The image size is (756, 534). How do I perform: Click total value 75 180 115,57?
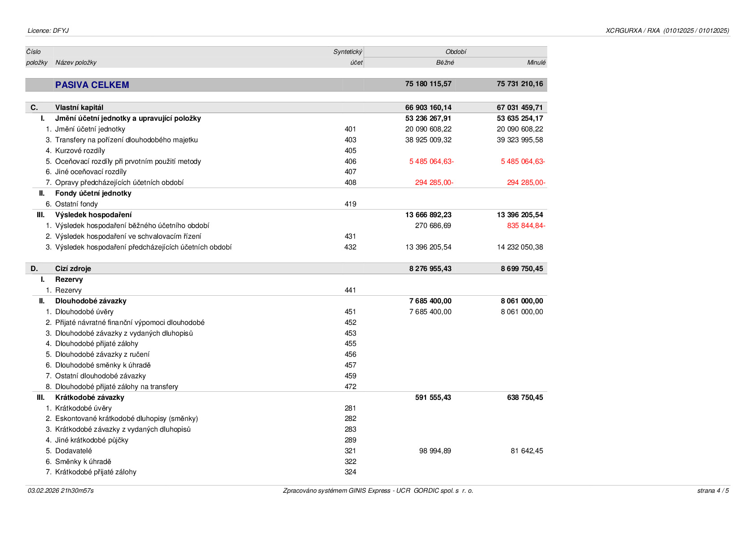click(428, 84)
